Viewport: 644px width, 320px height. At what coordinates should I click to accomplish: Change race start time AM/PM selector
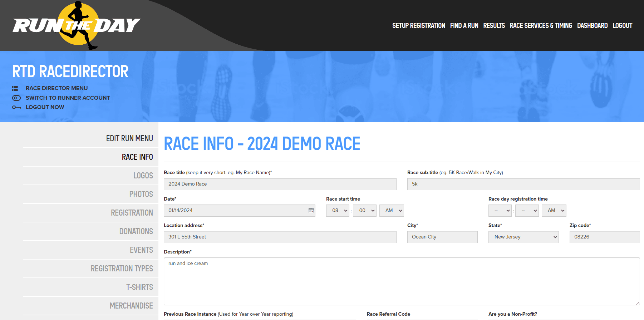(x=391, y=211)
